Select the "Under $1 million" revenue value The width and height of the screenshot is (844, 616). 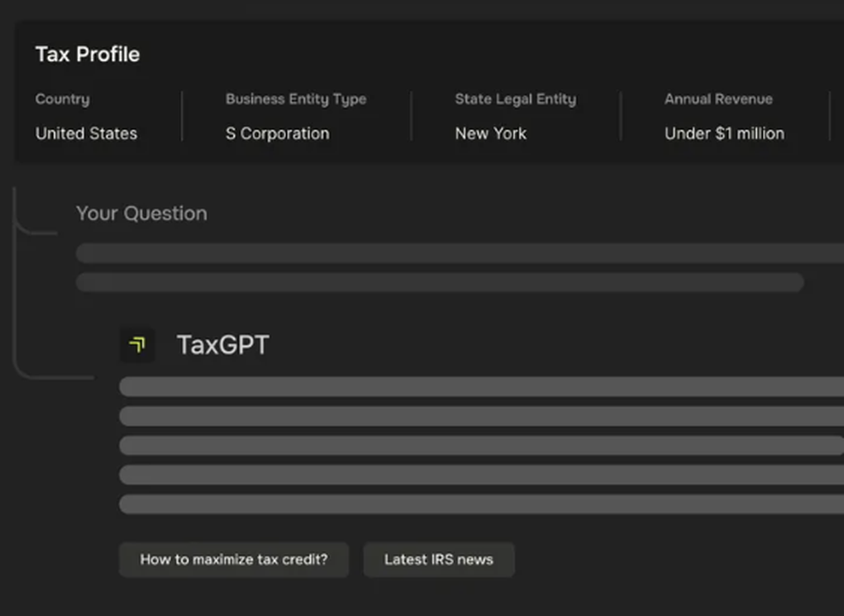coord(724,133)
